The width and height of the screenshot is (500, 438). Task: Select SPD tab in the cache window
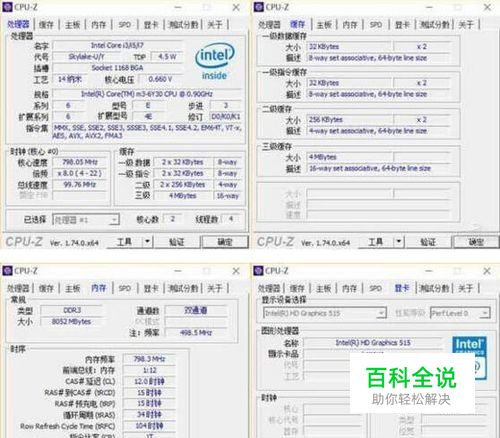click(x=376, y=24)
